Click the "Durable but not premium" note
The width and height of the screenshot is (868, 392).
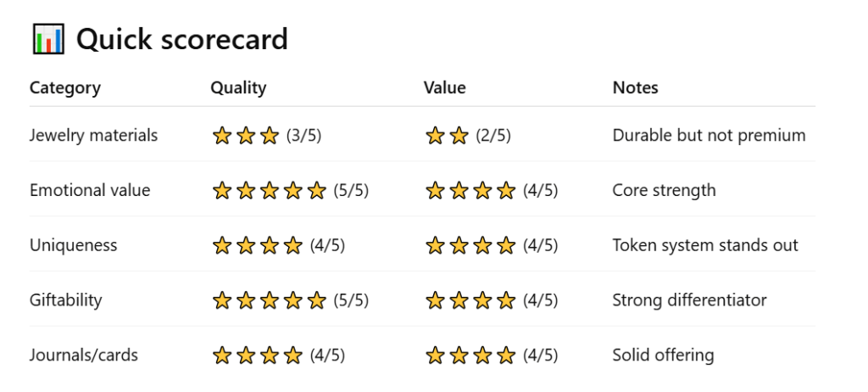709,136
